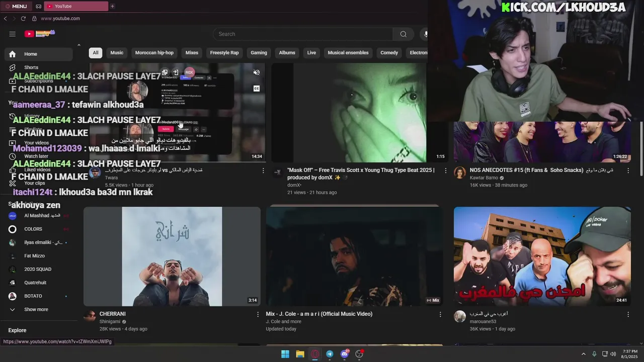Open the J. Cole mix thumbnail

(355, 256)
